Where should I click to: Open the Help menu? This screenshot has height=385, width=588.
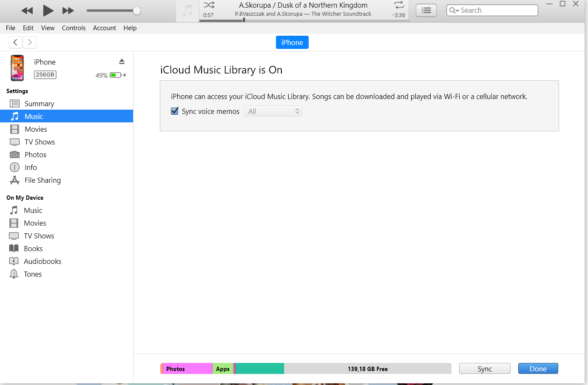pos(130,28)
